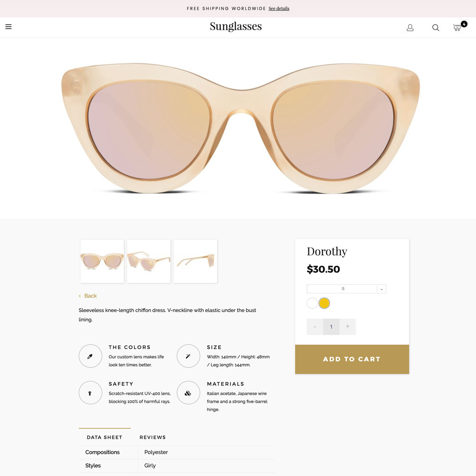View the side-profile sunglasses thumbnail
The width and height of the screenshot is (476, 476).
(x=196, y=261)
